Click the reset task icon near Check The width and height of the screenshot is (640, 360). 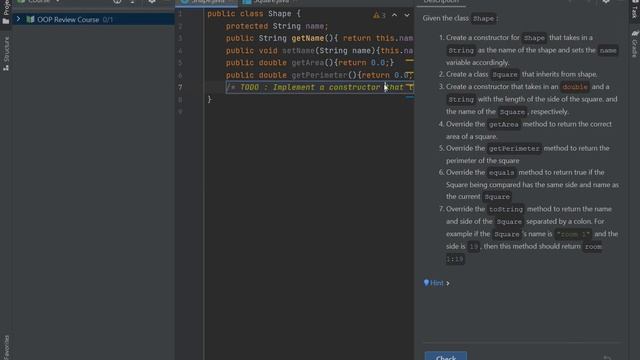pos(607,358)
